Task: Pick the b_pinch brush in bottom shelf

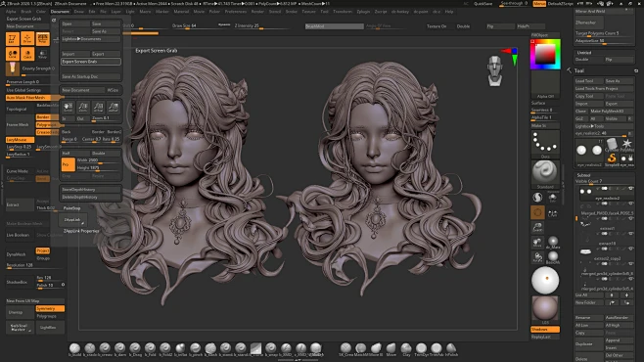Action: [196, 349]
